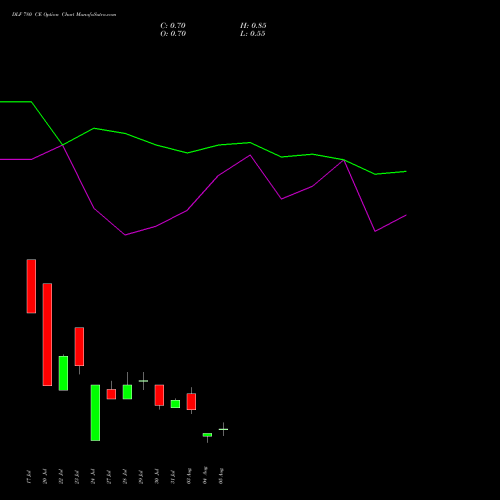Select the red candlestick above 17 Jul
The image size is (500, 500).
(x=31, y=286)
